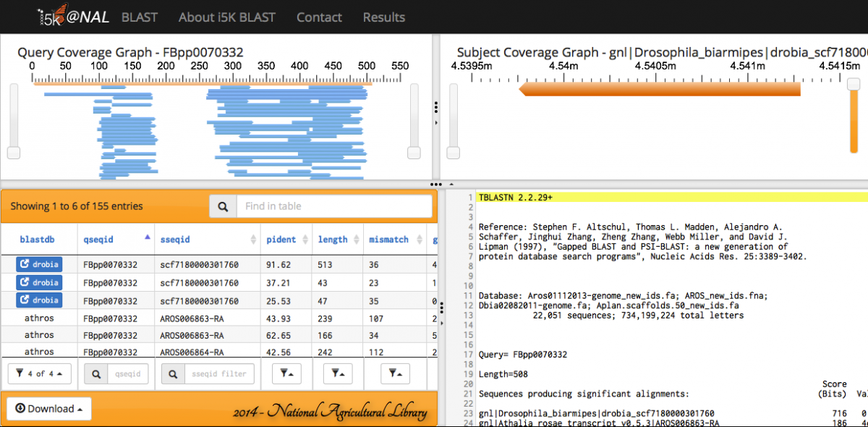Click vertical splitter dots between coverage graphs
The image size is (868, 427).
coord(436,107)
